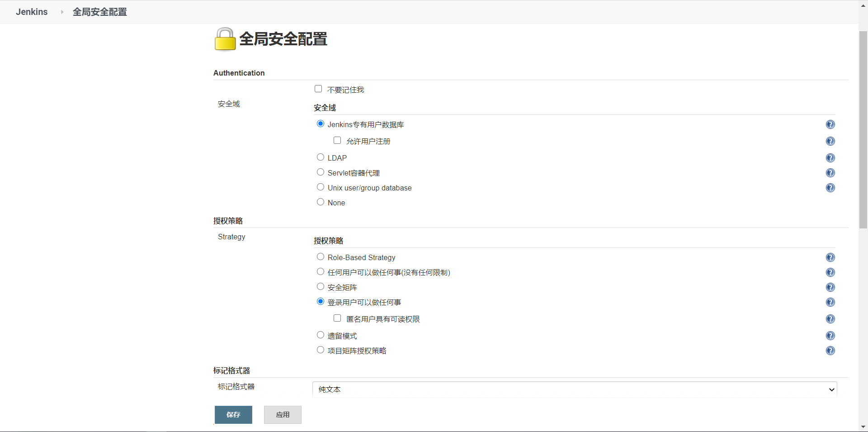The width and height of the screenshot is (868, 432).
Task: Click the Strategy label
Action: click(x=231, y=237)
